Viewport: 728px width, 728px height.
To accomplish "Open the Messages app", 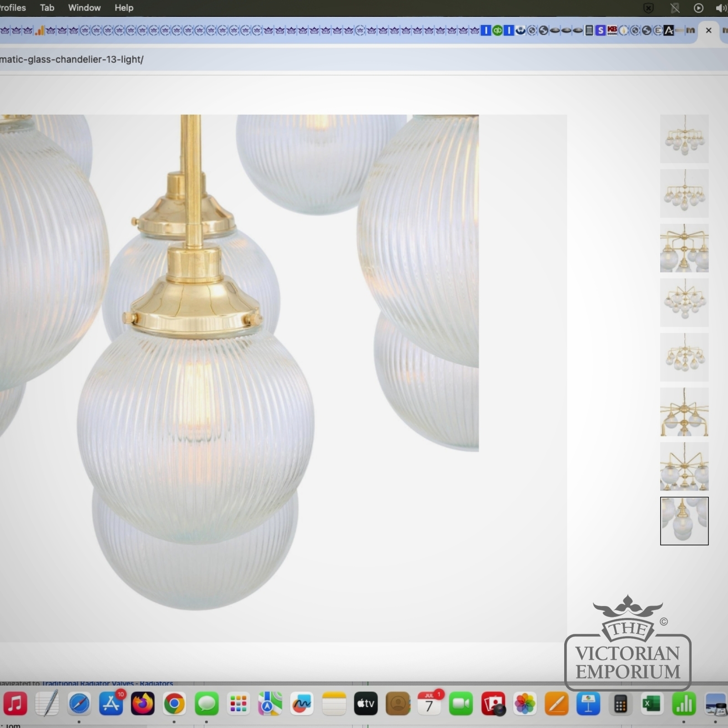I will (x=207, y=704).
